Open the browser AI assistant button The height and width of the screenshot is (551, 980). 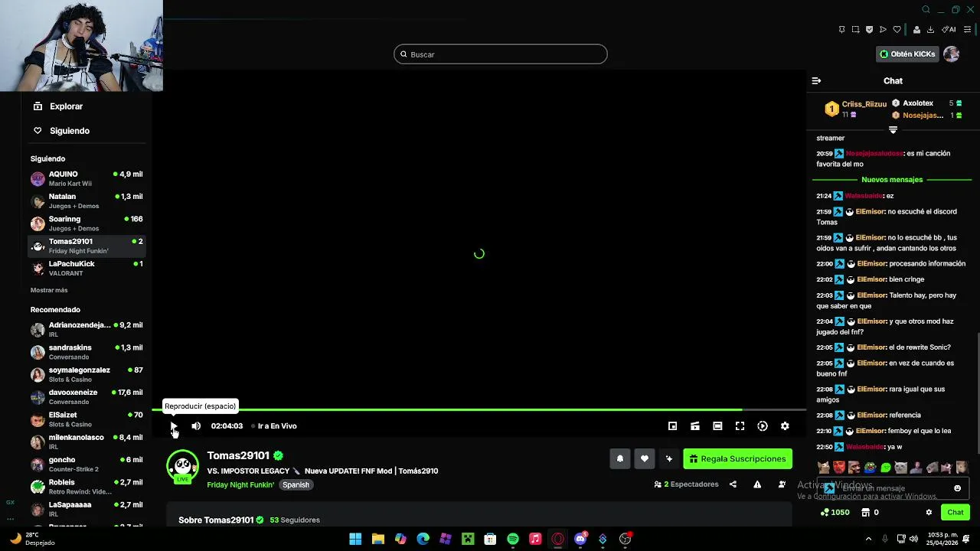click(949, 30)
